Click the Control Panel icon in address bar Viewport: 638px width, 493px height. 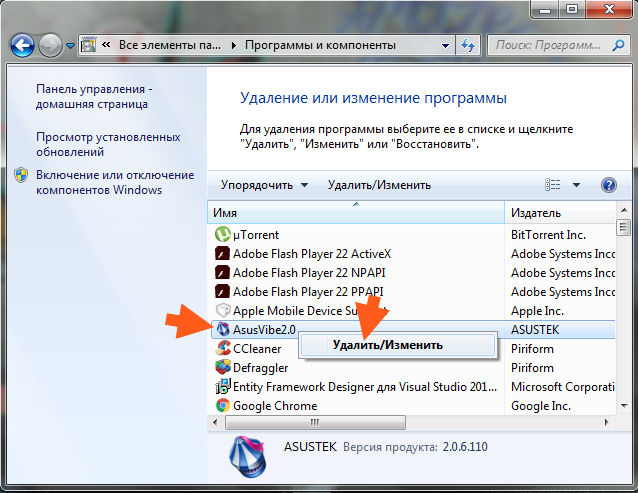tap(89, 45)
